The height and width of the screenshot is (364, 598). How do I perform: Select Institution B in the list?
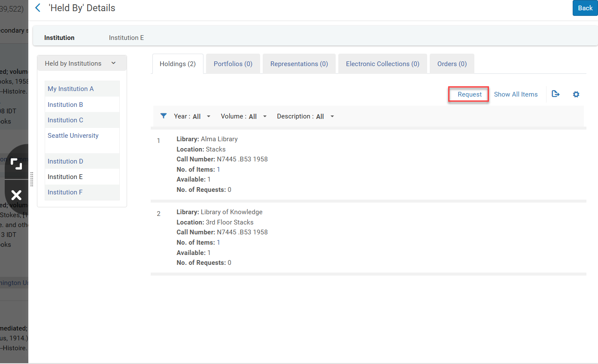[82, 105]
